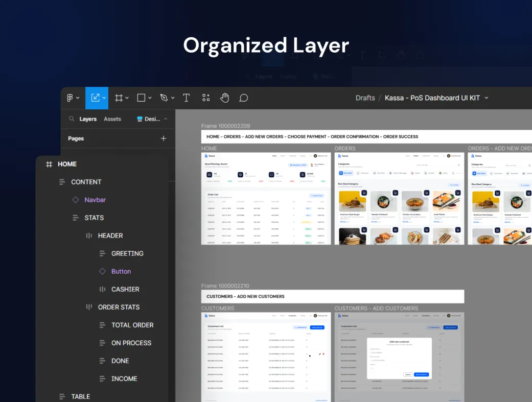Viewport: 532px width, 402px height.
Task: Select the Frame tool
Action: pos(119,98)
